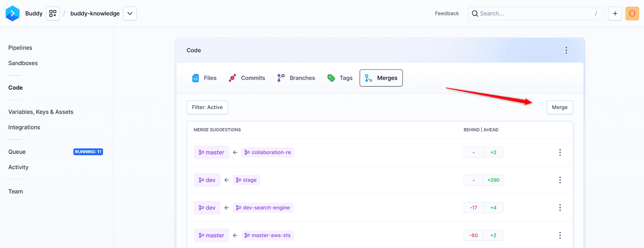The width and height of the screenshot is (644, 248).
Task: Click master branch in master-aws-sts row
Action: (211, 235)
